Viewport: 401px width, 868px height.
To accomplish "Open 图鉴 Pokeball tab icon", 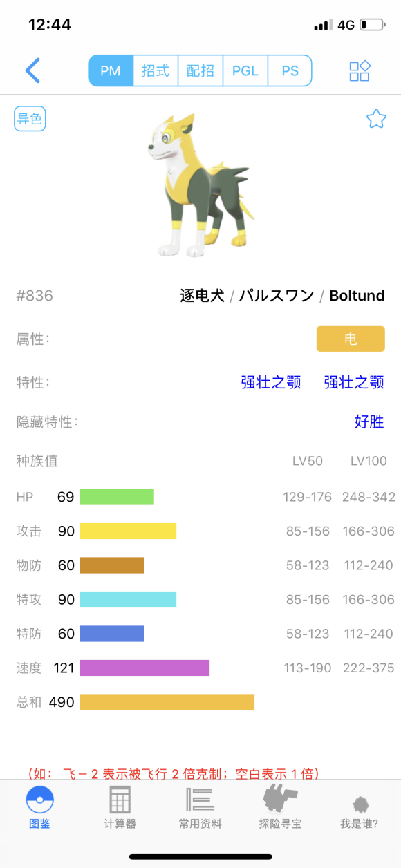I will [39, 800].
